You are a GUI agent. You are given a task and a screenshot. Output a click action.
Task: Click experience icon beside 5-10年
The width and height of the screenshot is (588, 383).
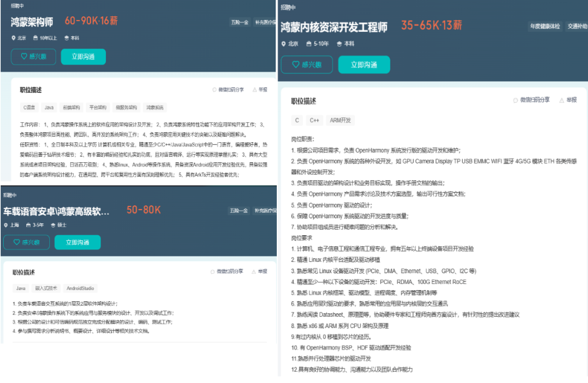(309, 44)
